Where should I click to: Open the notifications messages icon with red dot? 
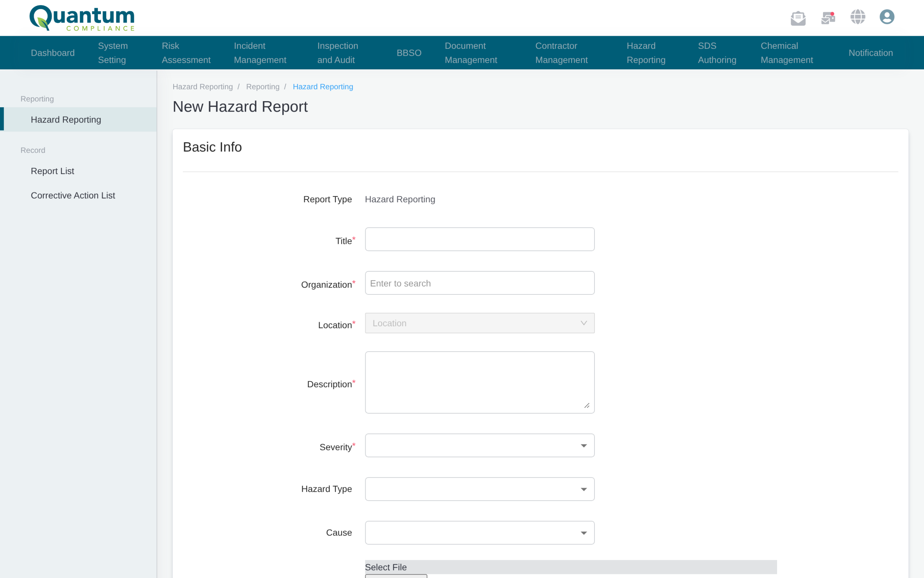828,18
